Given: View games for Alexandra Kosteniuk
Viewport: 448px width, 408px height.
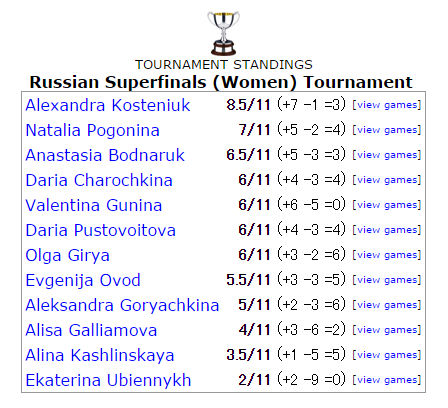Looking at the screenshot, I should pos(387,105).
